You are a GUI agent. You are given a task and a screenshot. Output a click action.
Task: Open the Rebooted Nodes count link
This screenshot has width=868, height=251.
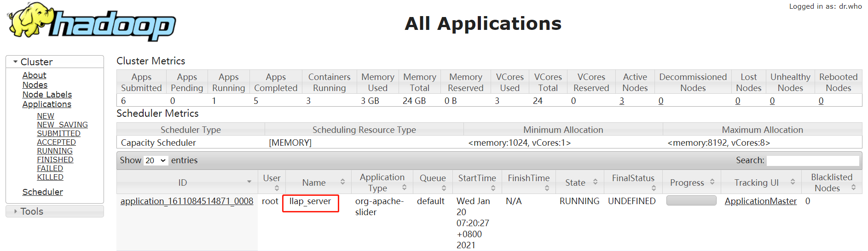coord(821,101)
